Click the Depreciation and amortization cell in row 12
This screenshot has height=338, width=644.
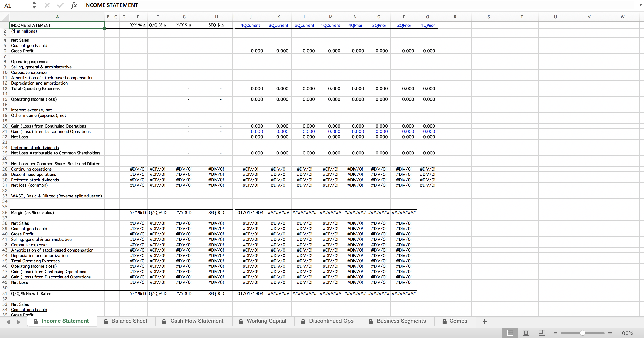coord(57,83)
